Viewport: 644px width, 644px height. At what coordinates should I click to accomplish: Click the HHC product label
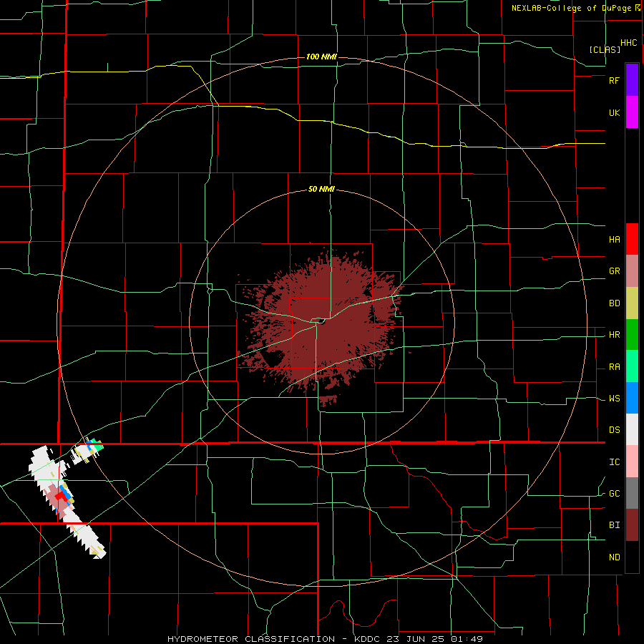[x=629, y=43]
